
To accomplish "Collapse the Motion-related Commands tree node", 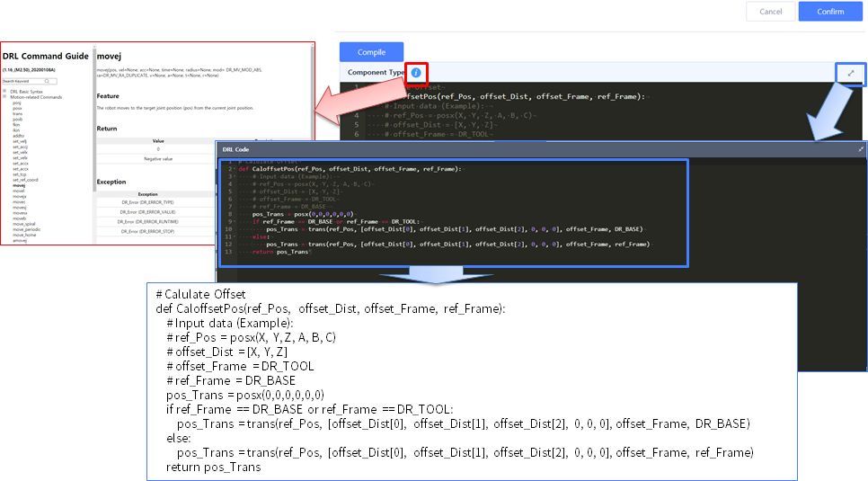I will click(x=4, y=96).
